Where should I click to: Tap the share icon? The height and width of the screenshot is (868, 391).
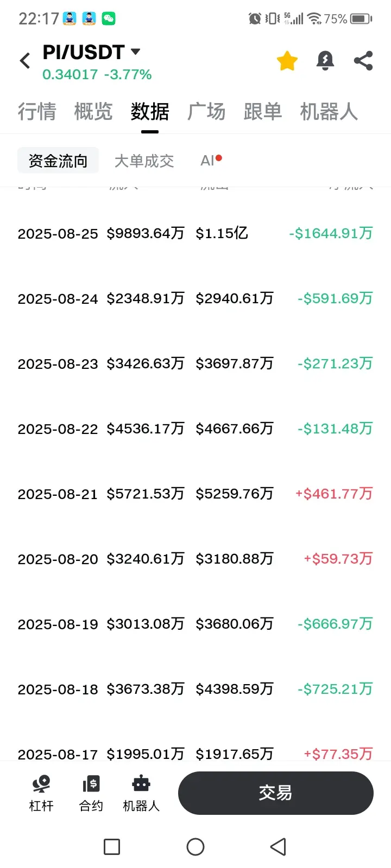pyautogui.click(x=363, y=61)
